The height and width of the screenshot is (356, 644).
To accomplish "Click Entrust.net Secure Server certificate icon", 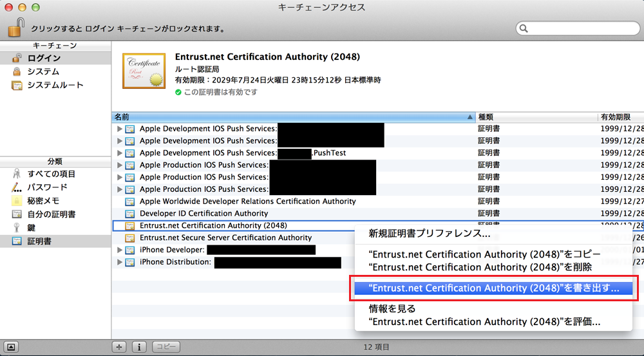I will click(x=130, y=238).
